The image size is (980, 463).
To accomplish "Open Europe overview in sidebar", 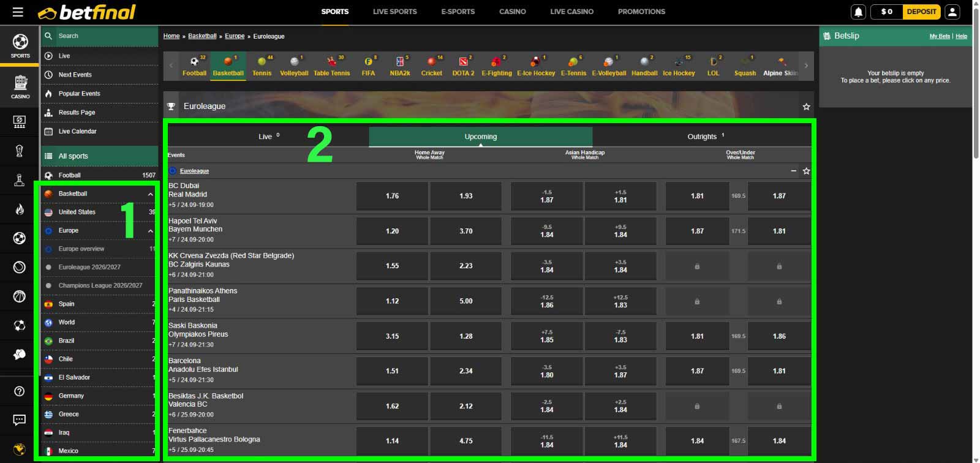I will (x=99, y=249).
